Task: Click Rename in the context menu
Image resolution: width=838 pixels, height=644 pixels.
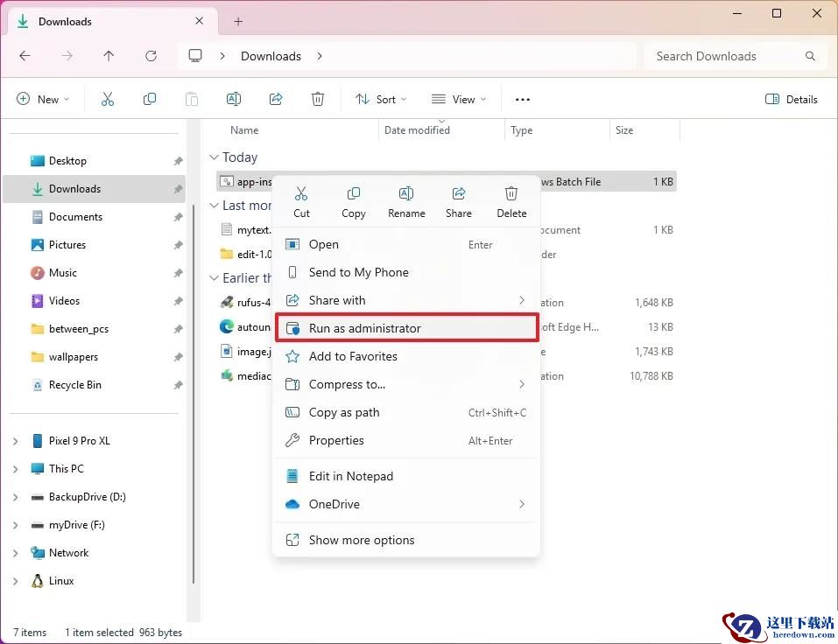Action: click(406, 202)
